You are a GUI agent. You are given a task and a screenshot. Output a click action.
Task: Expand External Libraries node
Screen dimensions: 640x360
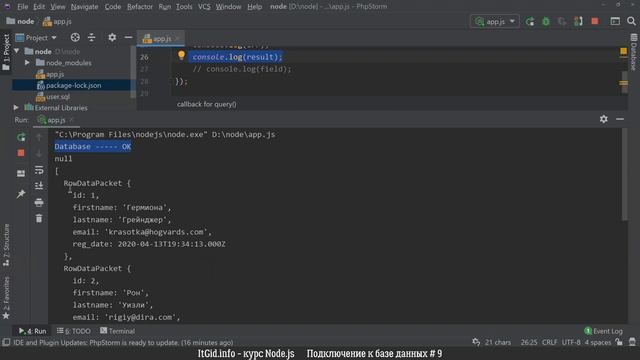pos(16,108)
